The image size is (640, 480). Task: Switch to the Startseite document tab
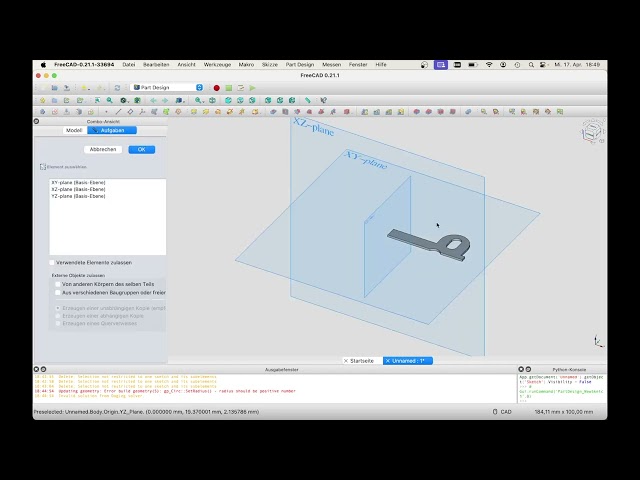362,361
